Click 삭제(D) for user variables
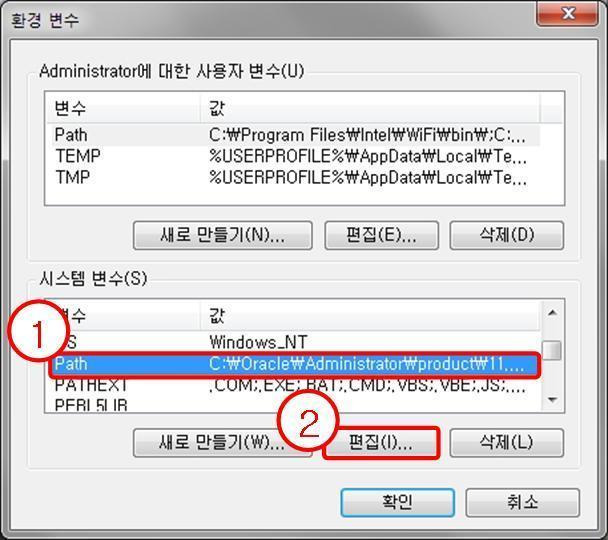Screen dimensions: 608x540 pyautogui.click(x=506, y=235)
